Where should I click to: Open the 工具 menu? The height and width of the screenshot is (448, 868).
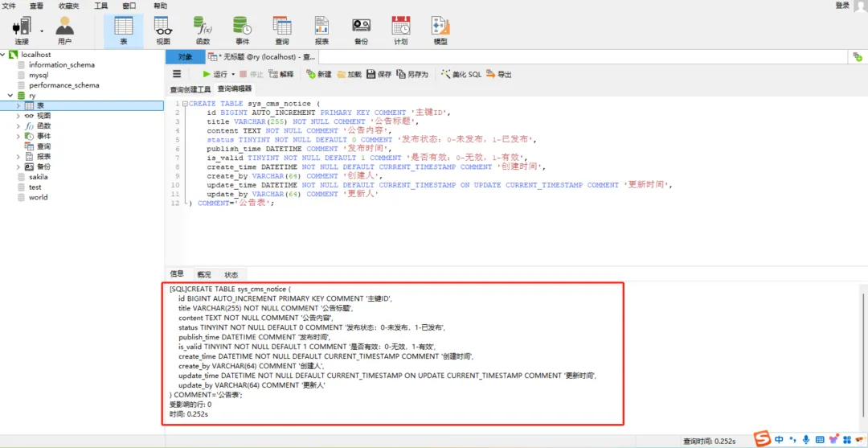100,6
